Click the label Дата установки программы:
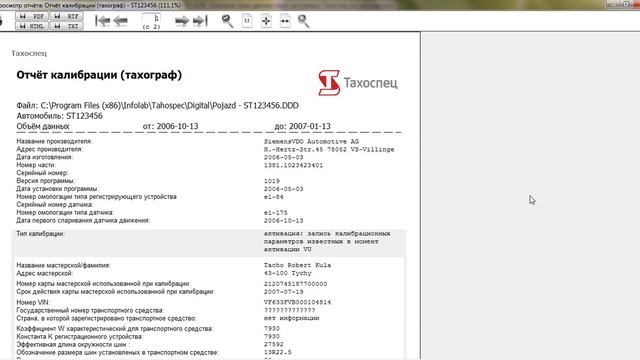 (x=57, y=189)
